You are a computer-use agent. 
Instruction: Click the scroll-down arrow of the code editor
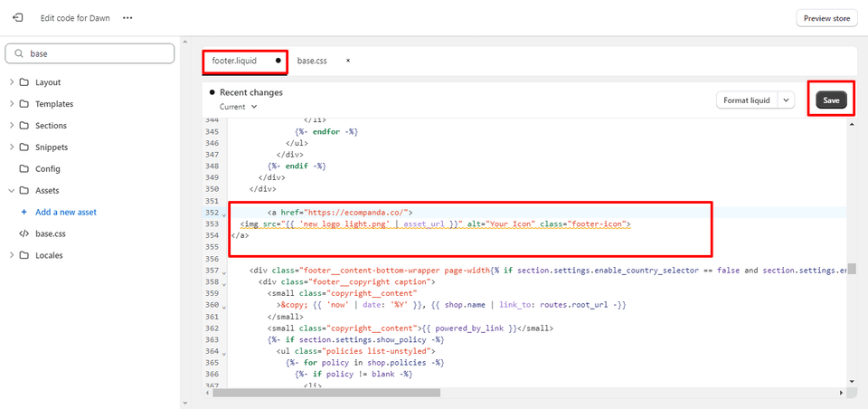click(x=852, y=381)
